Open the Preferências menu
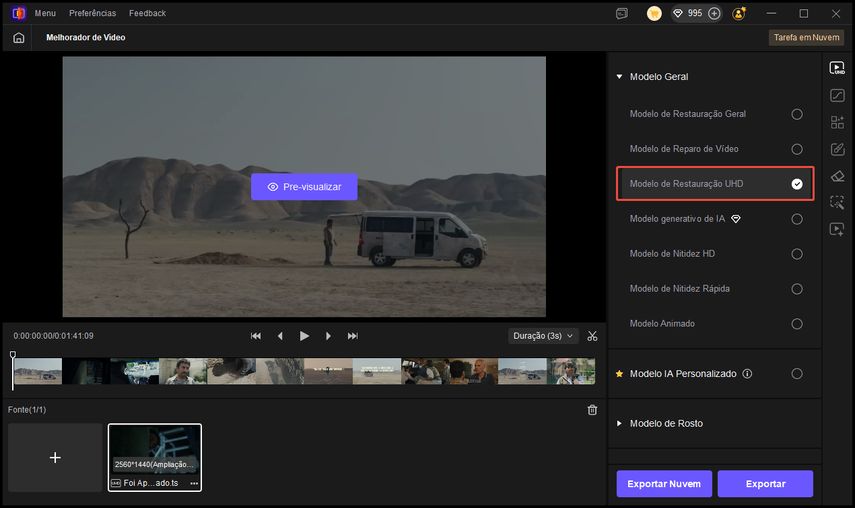This screenshot has height=508, width=855. tap(92, 14)
